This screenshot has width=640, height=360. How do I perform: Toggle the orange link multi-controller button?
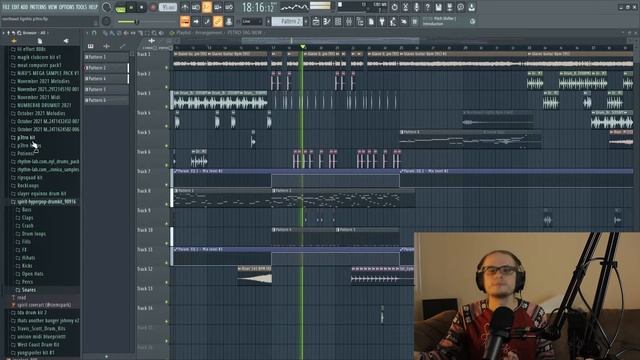218,21
